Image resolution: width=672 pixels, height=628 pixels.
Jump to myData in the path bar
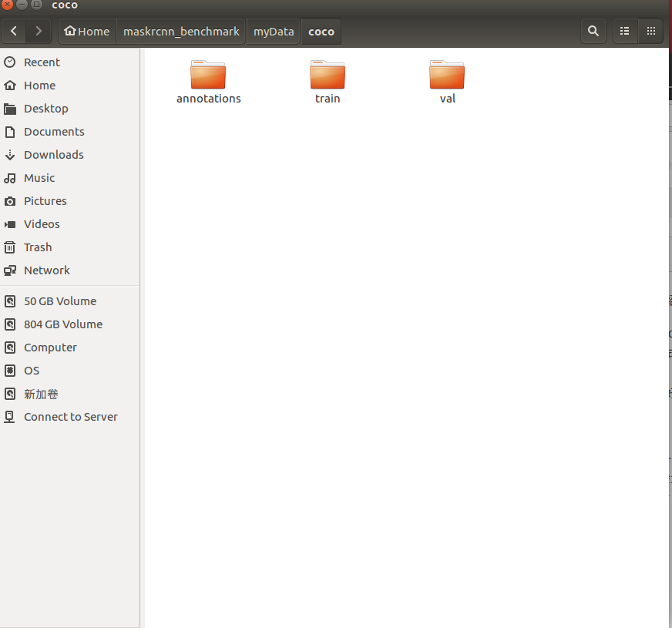point(274,32)
